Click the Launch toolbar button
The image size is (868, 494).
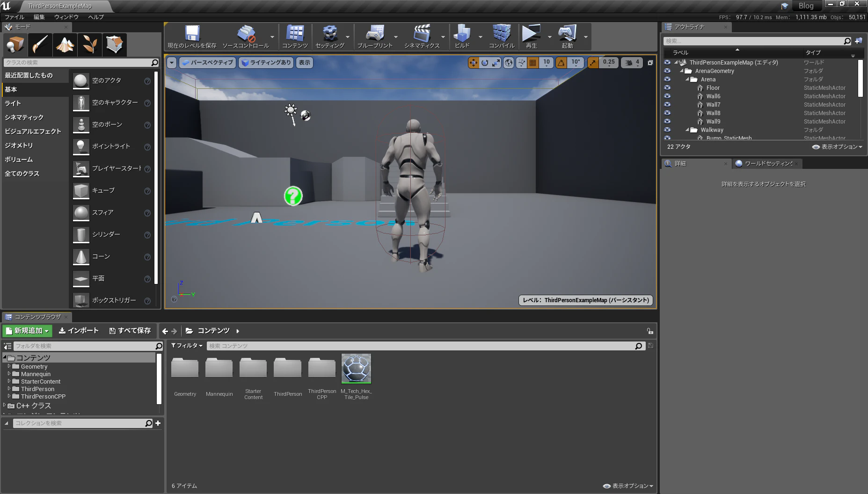(x=567, y=36)
